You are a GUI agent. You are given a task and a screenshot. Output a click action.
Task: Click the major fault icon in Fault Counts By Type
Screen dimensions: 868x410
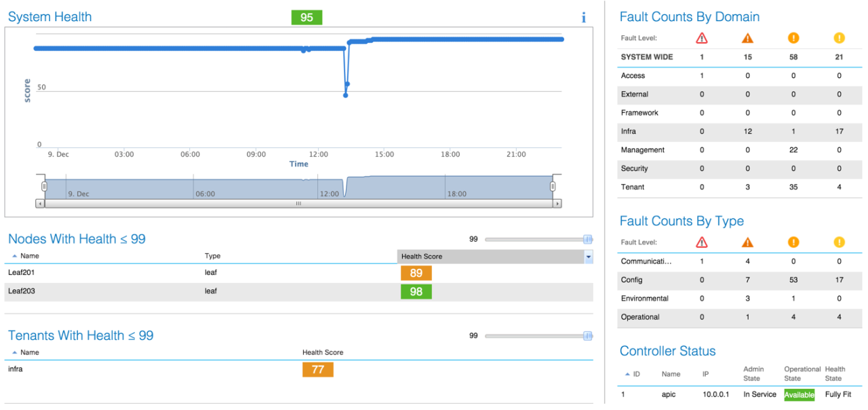click(747, 242)
